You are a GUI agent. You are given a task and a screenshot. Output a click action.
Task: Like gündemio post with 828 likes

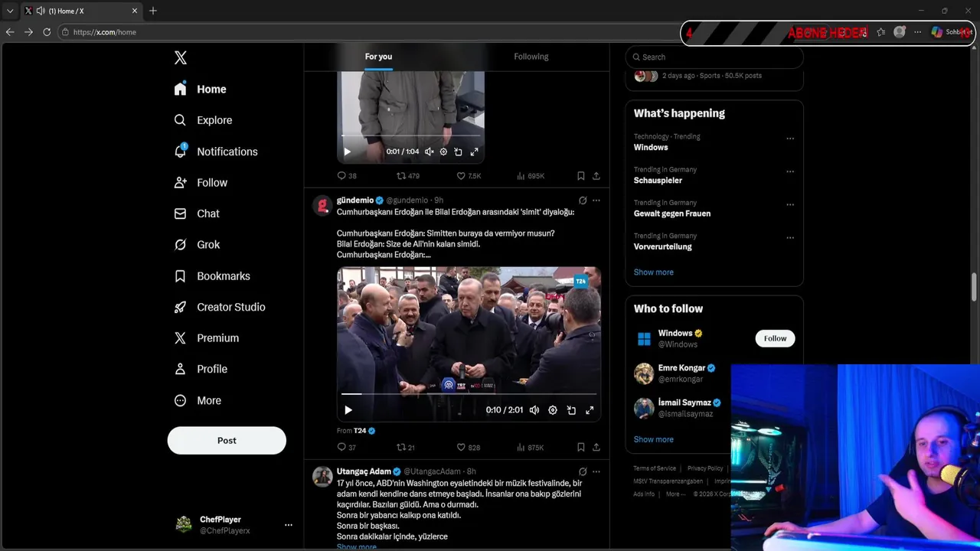[469, 448]
